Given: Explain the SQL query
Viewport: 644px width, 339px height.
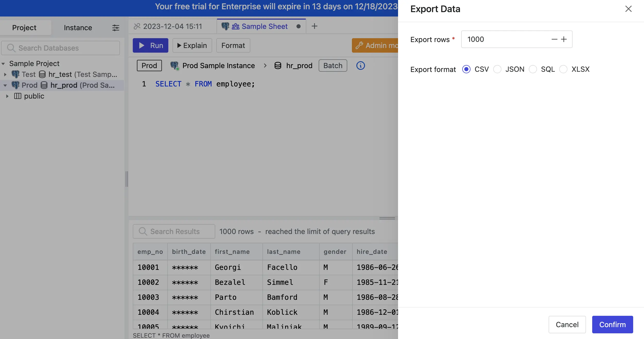Looking at the screenshot, I should point(192,45).
